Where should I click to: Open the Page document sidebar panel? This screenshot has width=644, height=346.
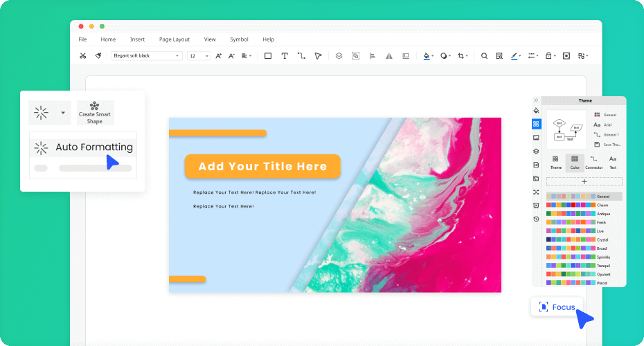pos(536,165)
